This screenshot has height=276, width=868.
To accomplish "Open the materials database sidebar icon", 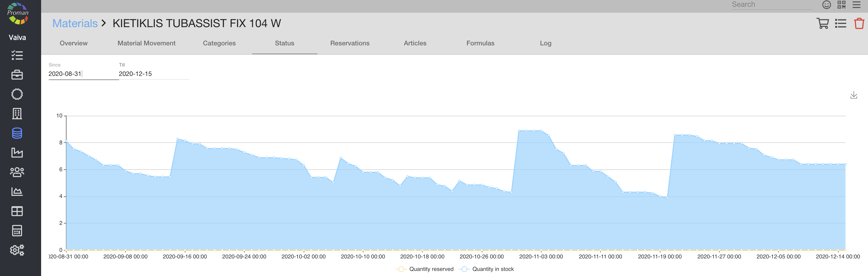I will click(x=17, y=133).
